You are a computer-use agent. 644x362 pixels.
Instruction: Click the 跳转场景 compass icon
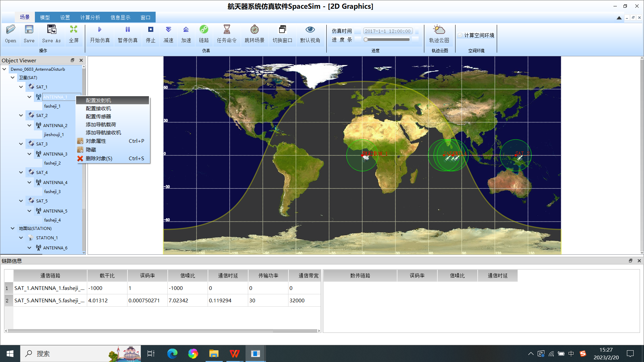tap(255, 29)
